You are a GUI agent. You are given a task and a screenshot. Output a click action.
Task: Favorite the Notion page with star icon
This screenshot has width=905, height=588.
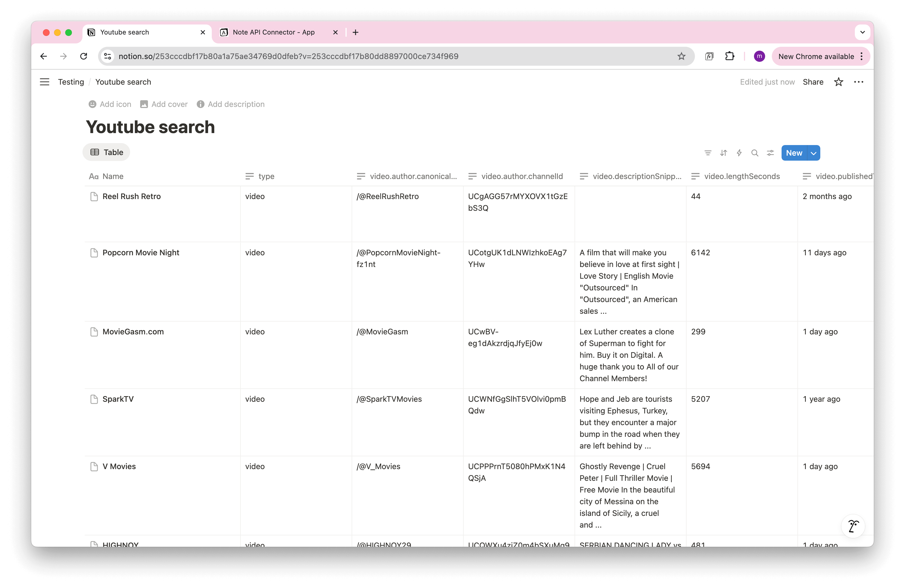[838, 82]
